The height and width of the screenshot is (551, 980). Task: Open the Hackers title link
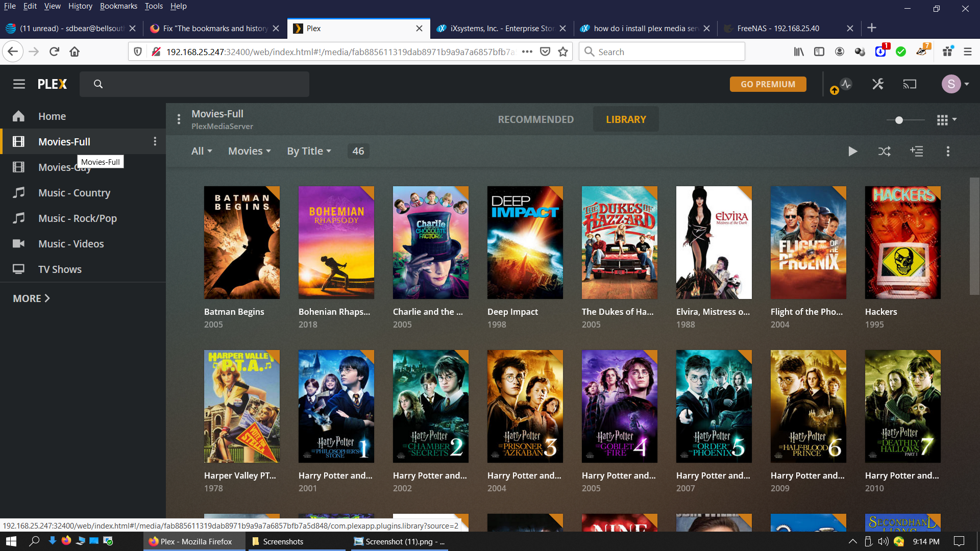[x=880, y=312]
